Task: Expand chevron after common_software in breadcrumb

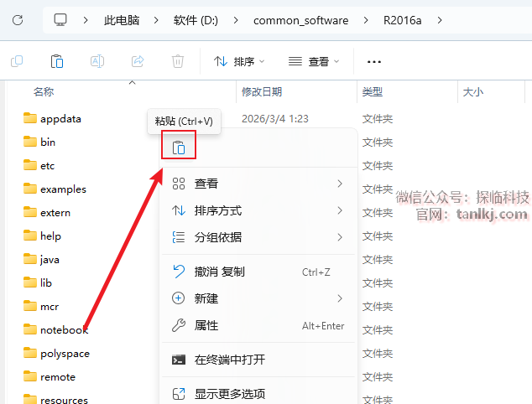Action: (x=366, y=20)
